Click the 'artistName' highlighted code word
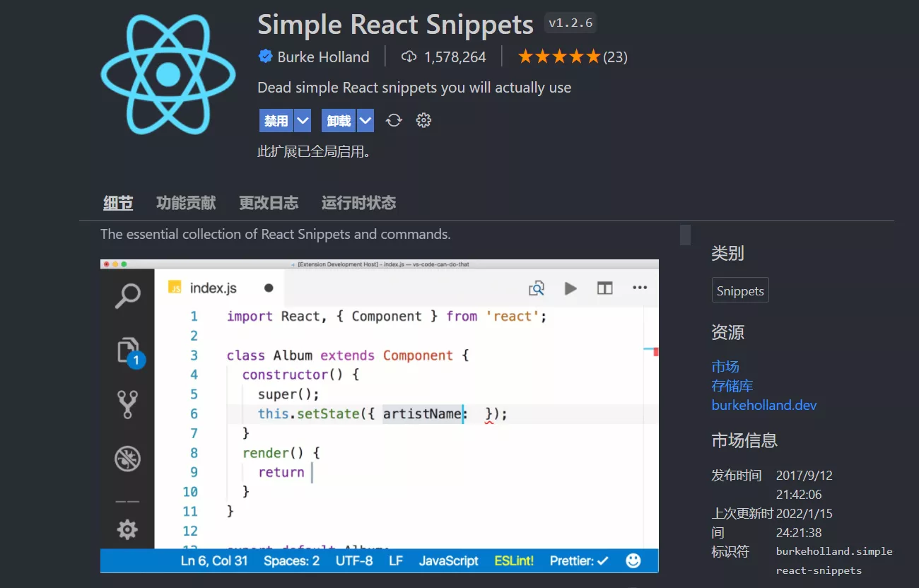919x588 pixels. (423, 413)
